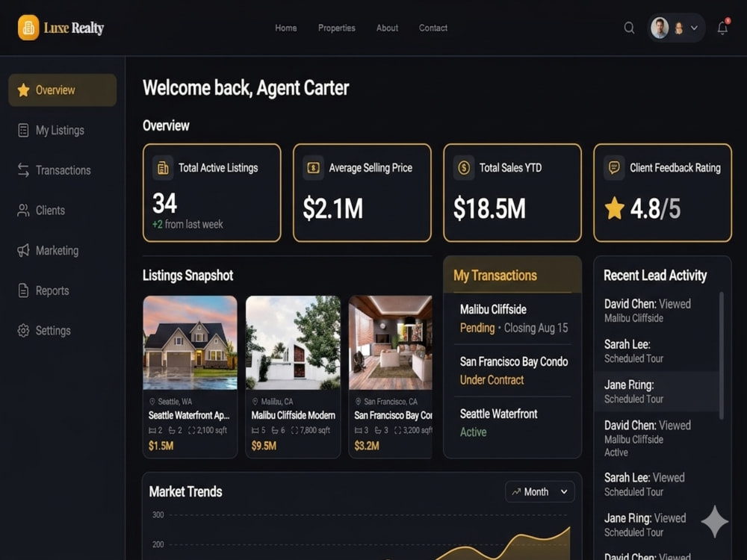Image resolution: width=747 pixels, height=560 pixels.
Task: Click the gold rating star beside 4.8/5
Action: [x=615, y=208]
